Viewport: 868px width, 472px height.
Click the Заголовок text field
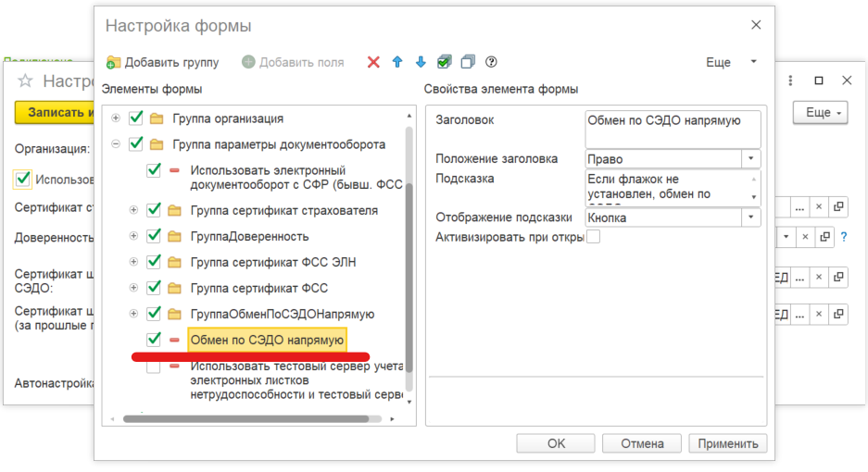[x=673, y=129]
